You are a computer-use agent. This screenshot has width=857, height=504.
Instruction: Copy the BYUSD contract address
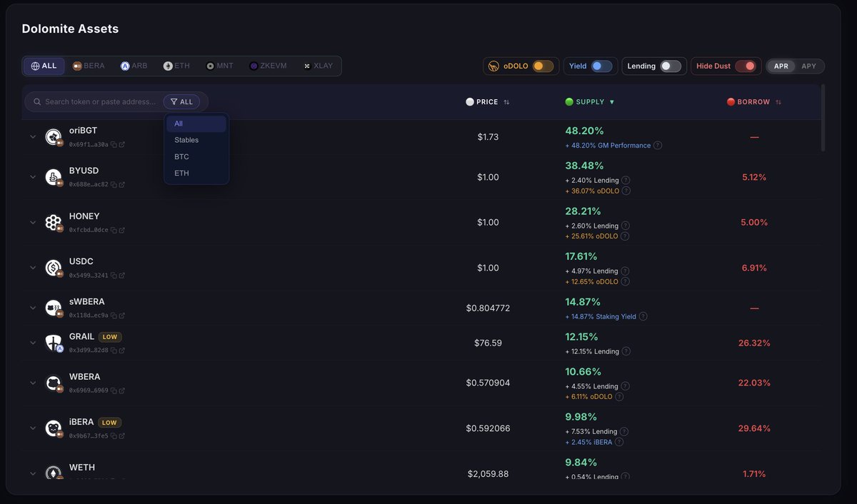[114, 184]
